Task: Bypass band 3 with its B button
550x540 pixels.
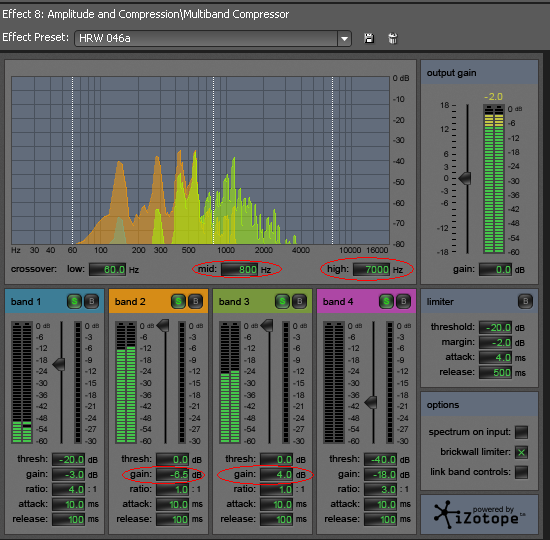Action: tap(300, 301)
